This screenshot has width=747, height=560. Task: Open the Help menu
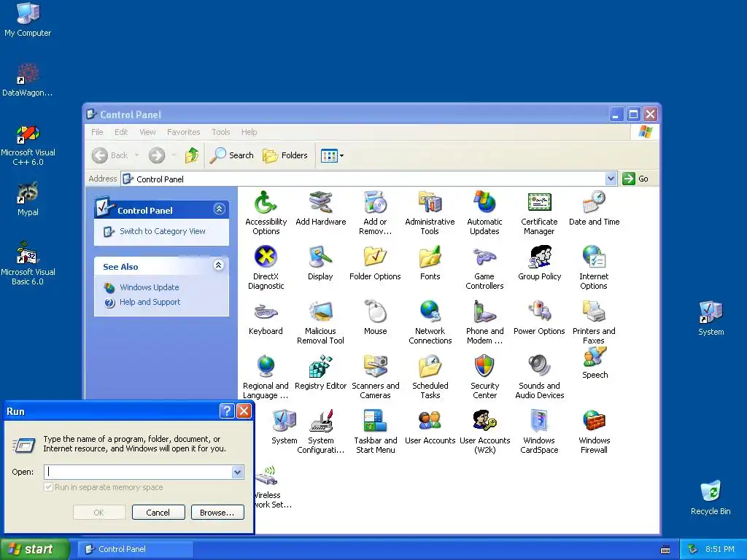coord(249,132)
